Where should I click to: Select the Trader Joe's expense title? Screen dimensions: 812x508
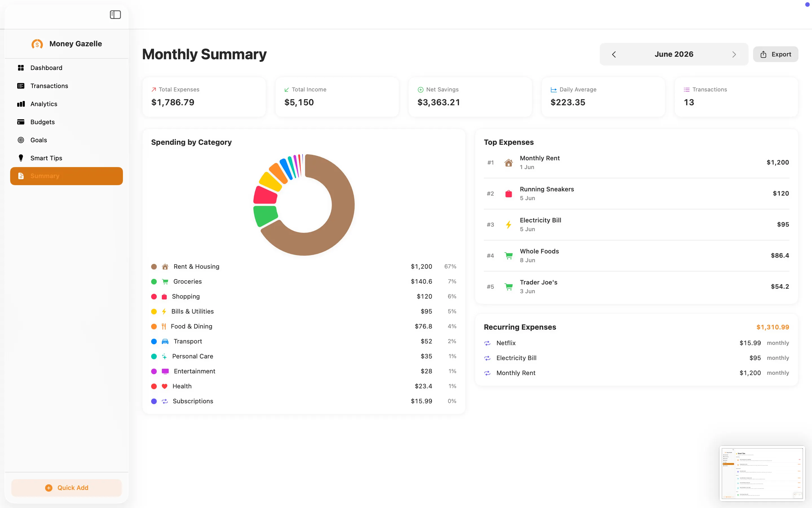pos(539,282)
